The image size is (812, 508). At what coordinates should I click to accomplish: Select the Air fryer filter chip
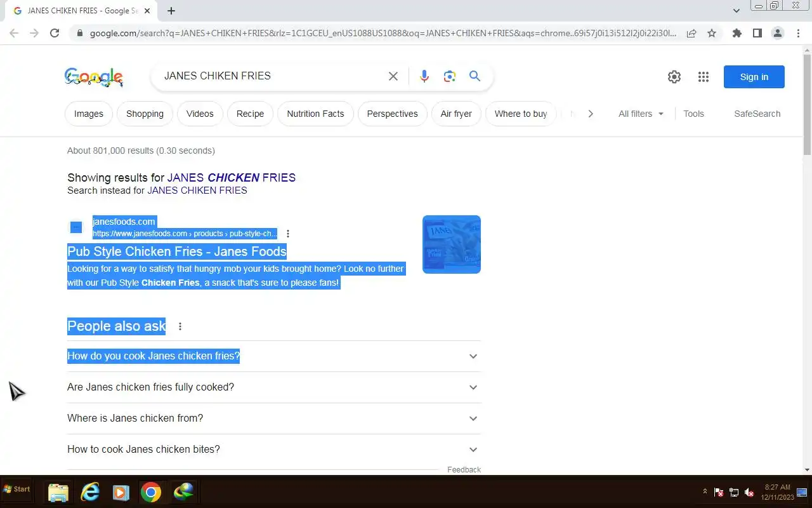coord(456,114)
